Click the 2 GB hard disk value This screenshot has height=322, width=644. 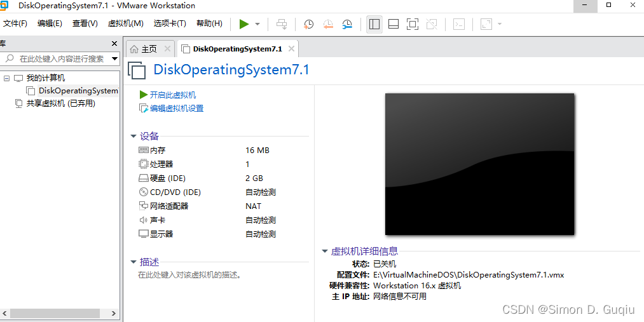pyautogui.click(x=254, y=178)
